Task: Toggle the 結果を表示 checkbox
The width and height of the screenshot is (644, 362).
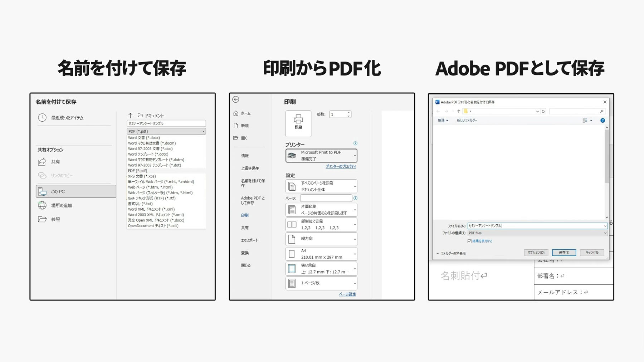Action: [469, 241]
